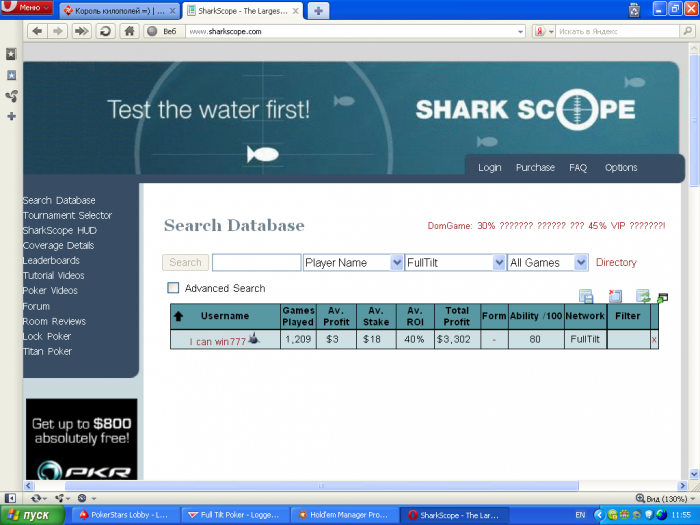Open SharkScope HUD page
Image resolution: width=700 pixels, height=525 pixels.
[60, 230]
